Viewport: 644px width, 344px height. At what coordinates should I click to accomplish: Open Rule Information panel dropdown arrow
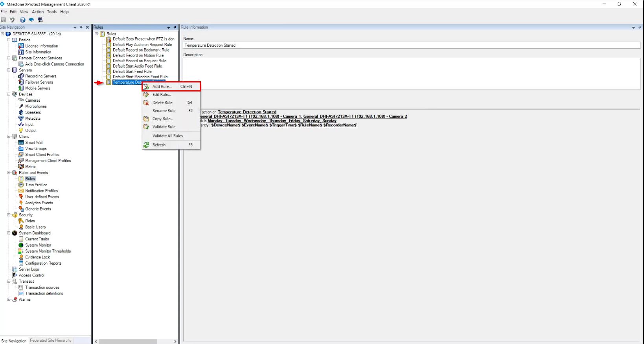[633, 27]
